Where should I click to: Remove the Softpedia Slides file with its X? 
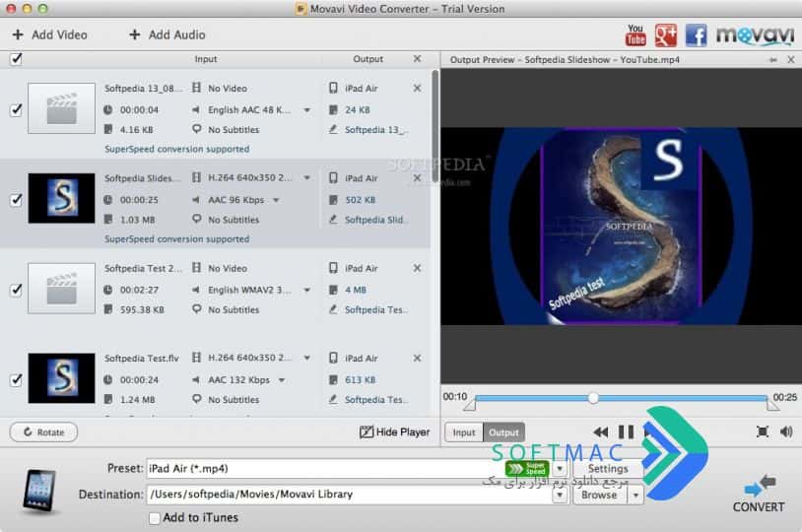(418, 178)
